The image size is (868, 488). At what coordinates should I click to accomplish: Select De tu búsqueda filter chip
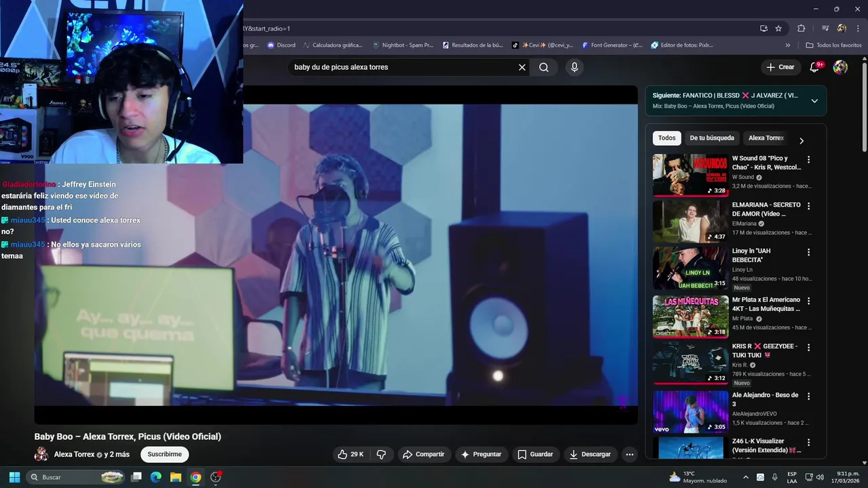[x=712, y=138]
